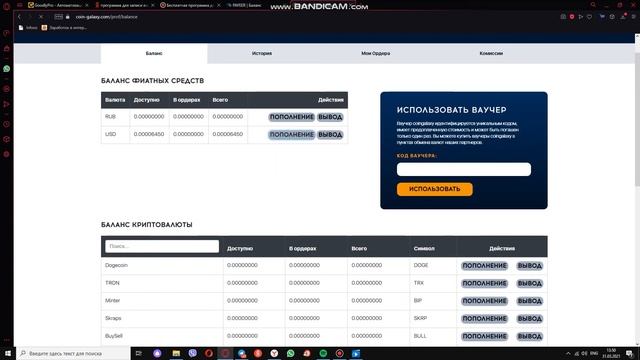The image size is (640, 360).
Task: Close the GoodlyPro browser tab
Action: 87,5
